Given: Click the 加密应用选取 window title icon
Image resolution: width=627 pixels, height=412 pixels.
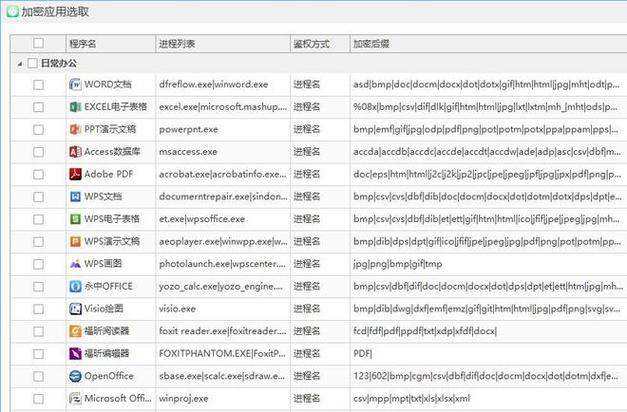Looking at the screenshot, I should coord(13,12).
